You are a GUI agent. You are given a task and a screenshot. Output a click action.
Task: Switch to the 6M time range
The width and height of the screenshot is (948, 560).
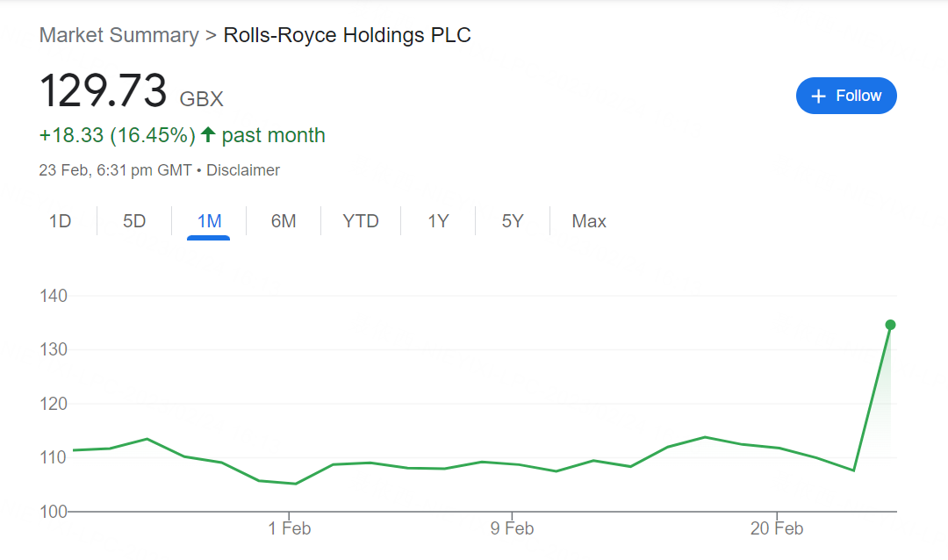(284, 221)
